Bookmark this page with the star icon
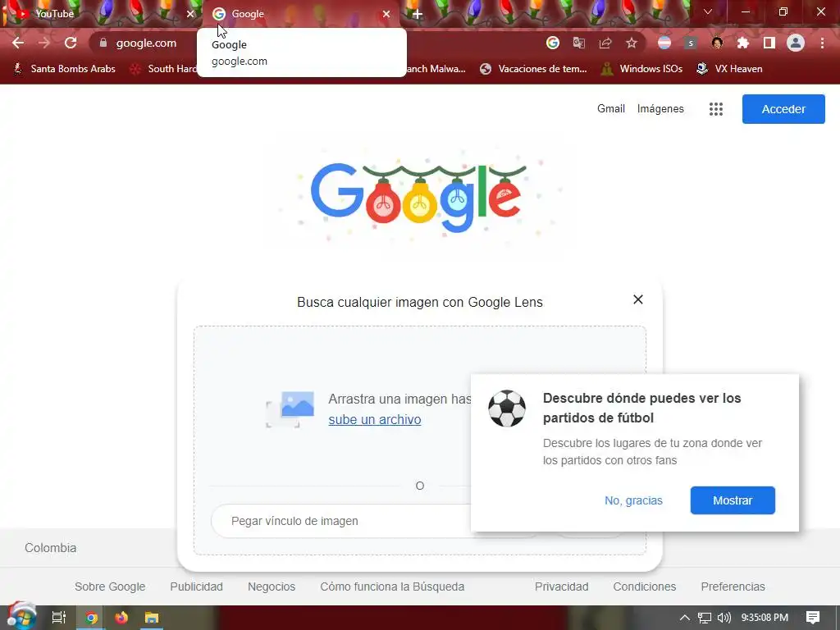 point(632,43)
